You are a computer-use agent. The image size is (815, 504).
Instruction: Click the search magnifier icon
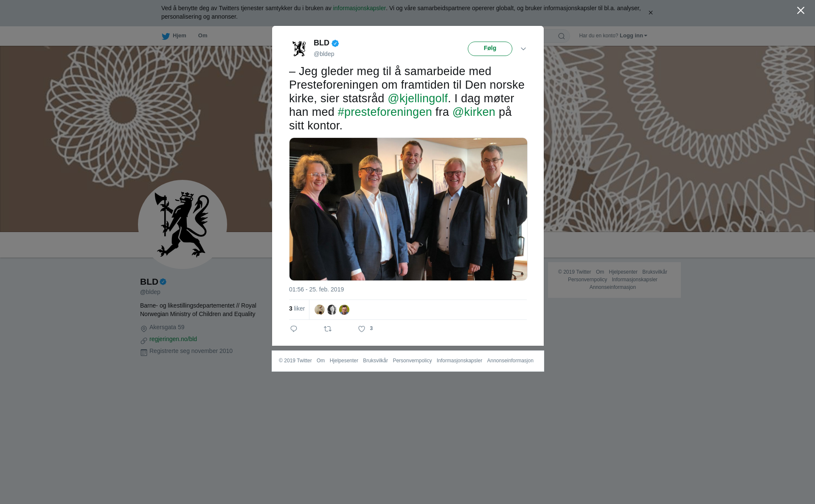[562, 36]
